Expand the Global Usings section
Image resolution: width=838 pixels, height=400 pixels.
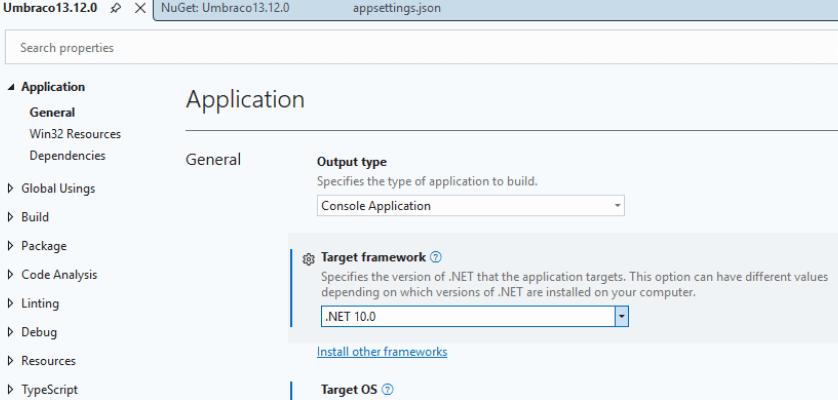pyautogui.click(x=11, y=188)
